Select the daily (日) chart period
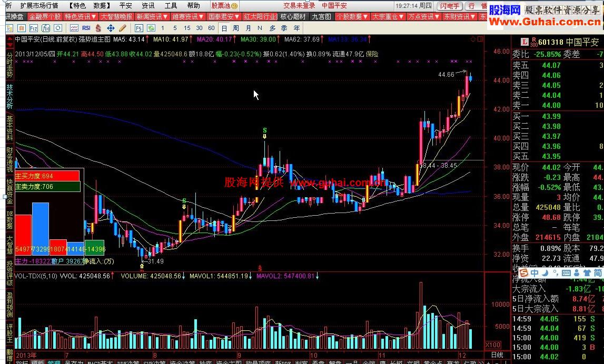Image resolution: width=604 pixels, height=364 pixels. click(224, 28)
